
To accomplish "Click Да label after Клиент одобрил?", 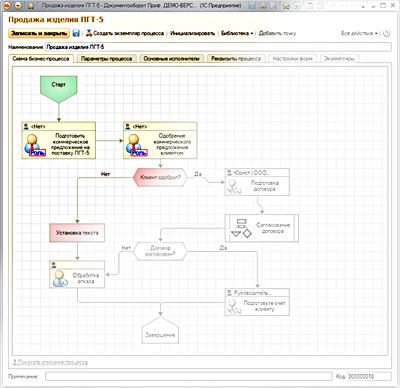I will coord(198,174).
